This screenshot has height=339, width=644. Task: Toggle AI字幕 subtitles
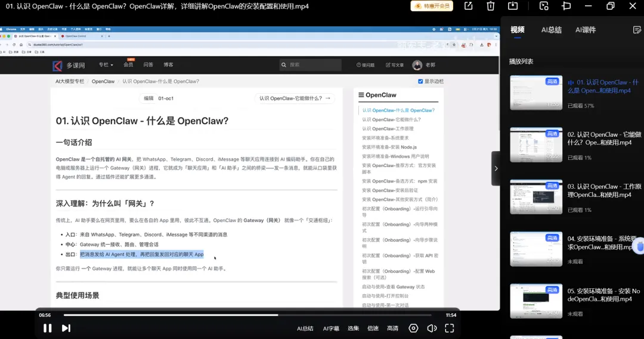click(331, 328)
